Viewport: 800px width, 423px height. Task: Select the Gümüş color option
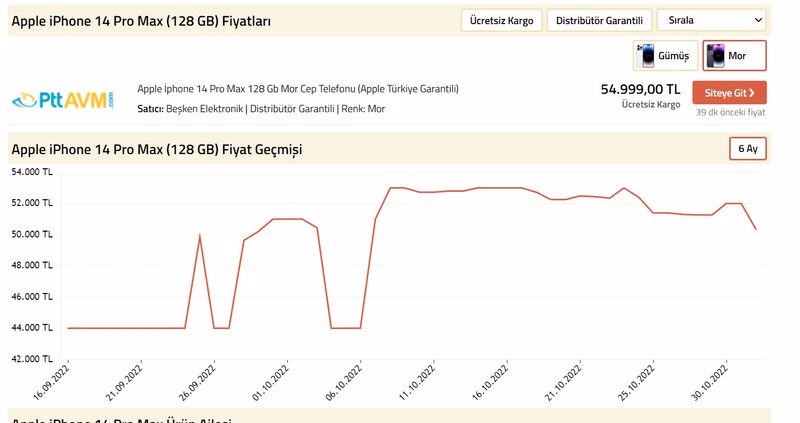(665, 56)
